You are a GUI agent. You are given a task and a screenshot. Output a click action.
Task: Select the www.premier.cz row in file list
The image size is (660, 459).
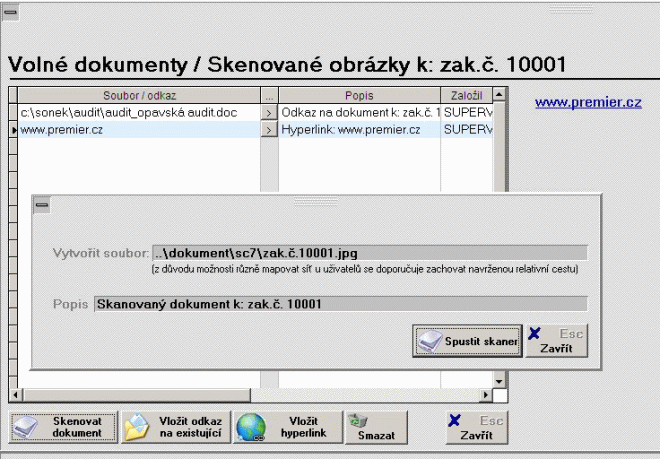(x=139, y=130)
